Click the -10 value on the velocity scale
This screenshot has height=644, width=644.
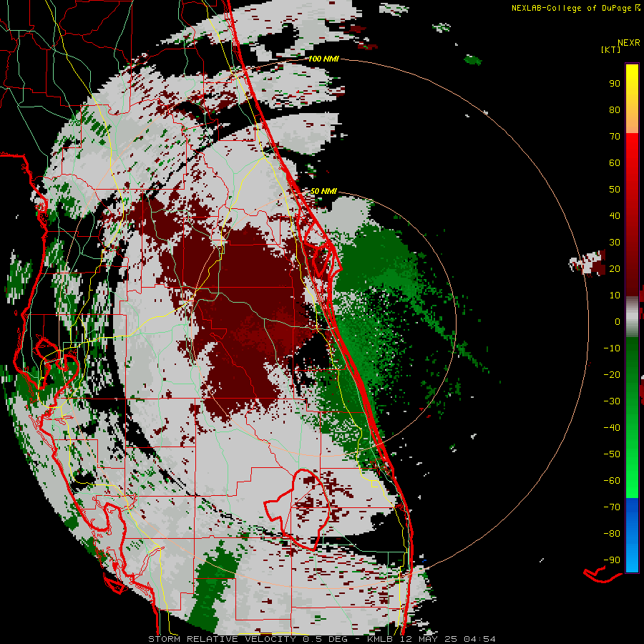click(612, 348)
